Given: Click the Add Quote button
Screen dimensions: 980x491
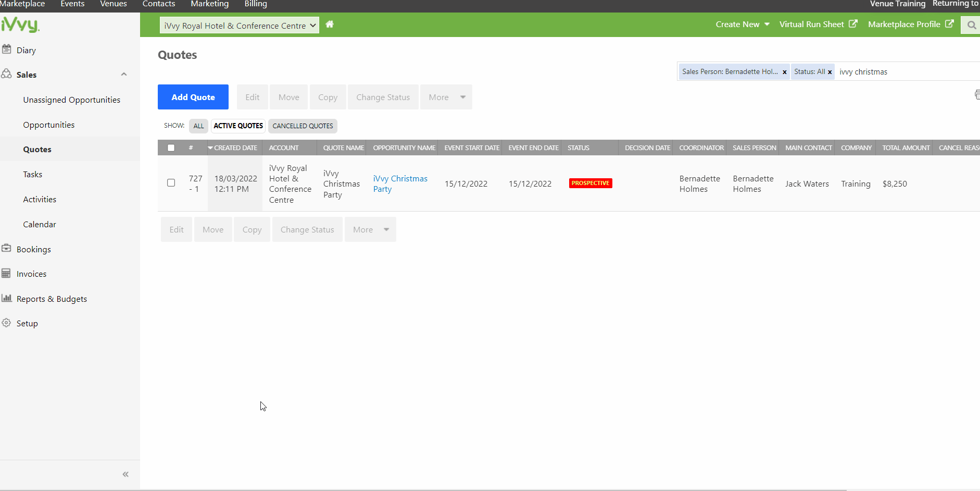Looking at the screenshot, I should 193,97.
